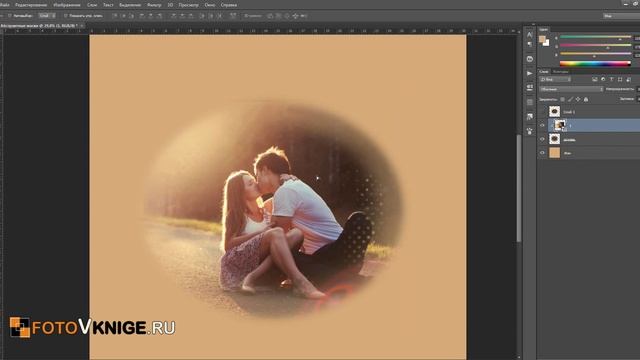Toggle the type layers filter icon
This screenshot has height=360, width=640.
pyautogui.click(x=611, y=79)
